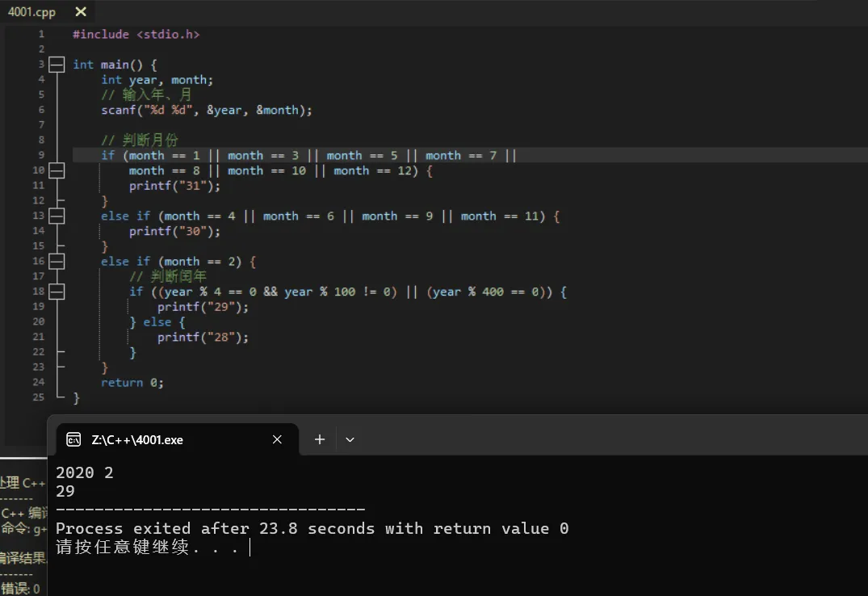Image resolution: width=868 pixels, height=596 pixels.
Task: Open new terminal tab with plus button
Action: [x=320, y=439]
